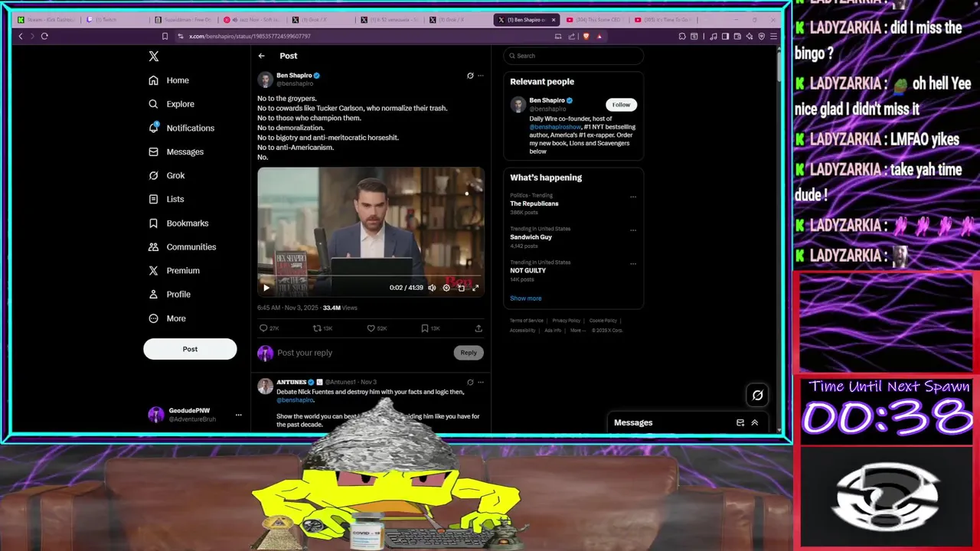
Task: Click the floating Grok round button
Action: (x=757, y=395)
